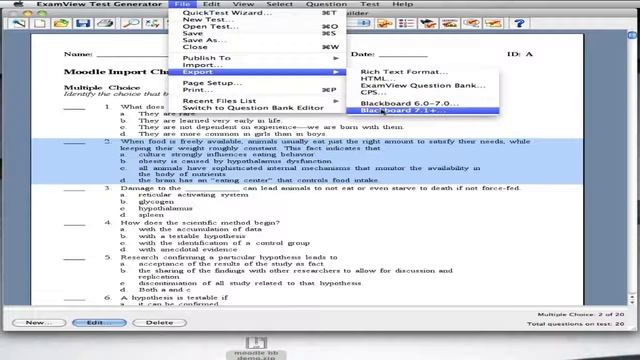Open the Question menu
The width and height of the screenshot is (640, 360).
(326, 4)
